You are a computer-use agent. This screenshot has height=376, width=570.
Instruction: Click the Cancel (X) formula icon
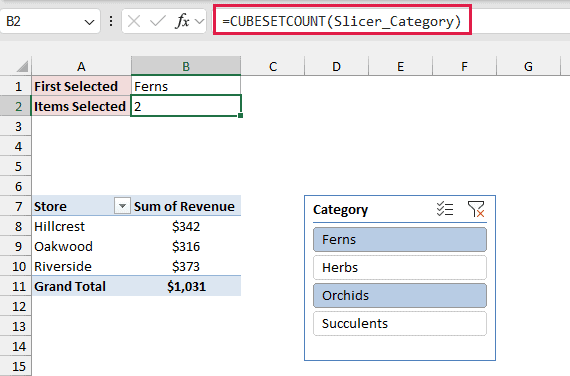134,21
